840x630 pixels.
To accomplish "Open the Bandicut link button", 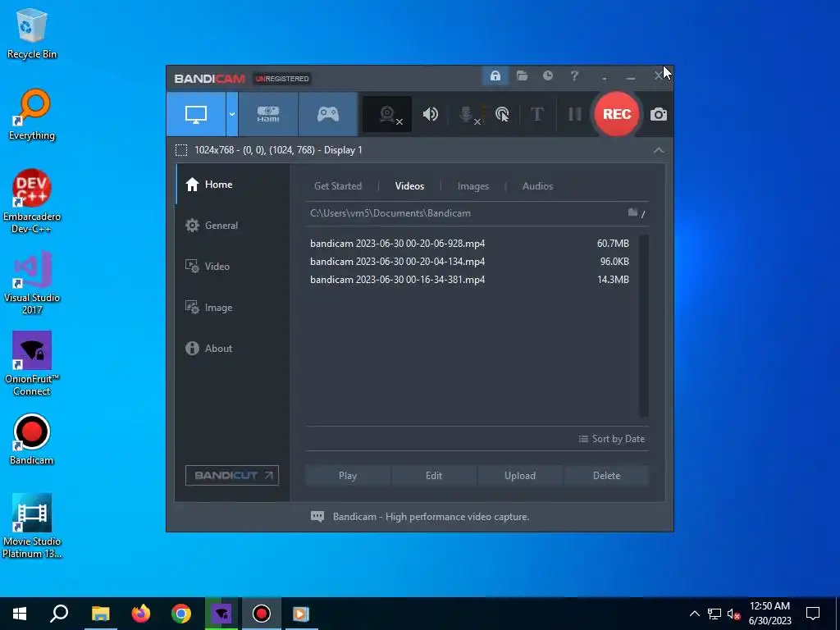I will tap(232, 476).
